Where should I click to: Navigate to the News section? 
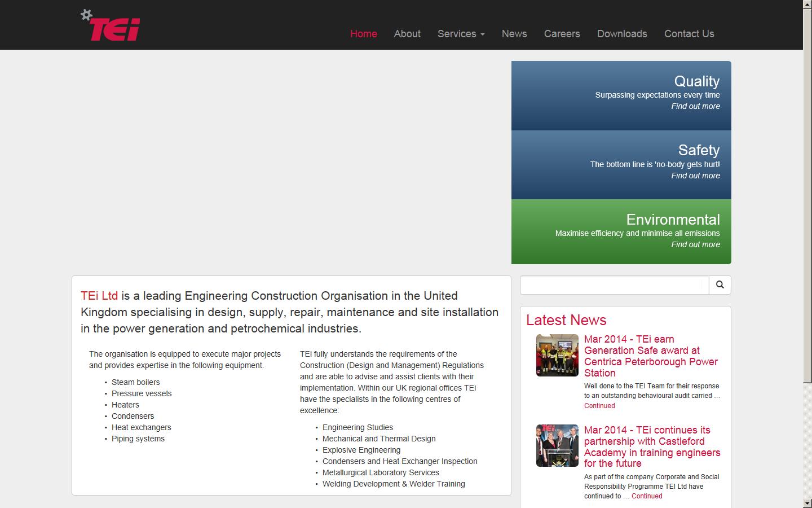click(x=514, y=34)
